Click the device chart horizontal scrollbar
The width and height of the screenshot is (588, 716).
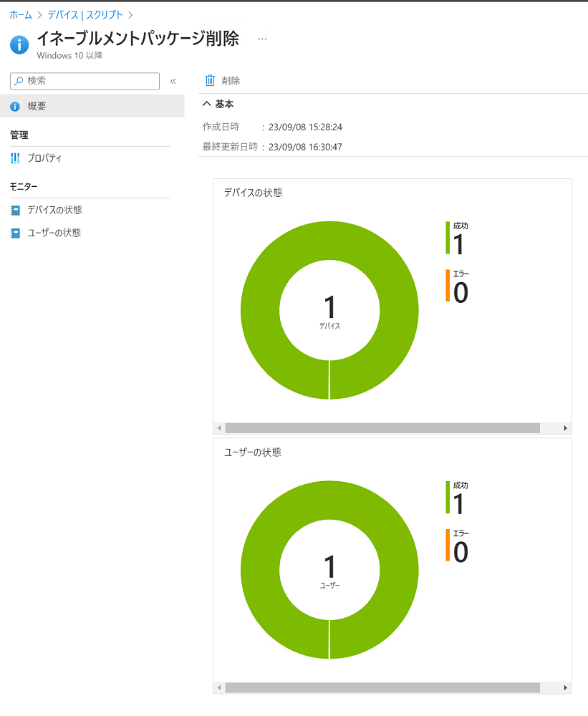[382, 428]
